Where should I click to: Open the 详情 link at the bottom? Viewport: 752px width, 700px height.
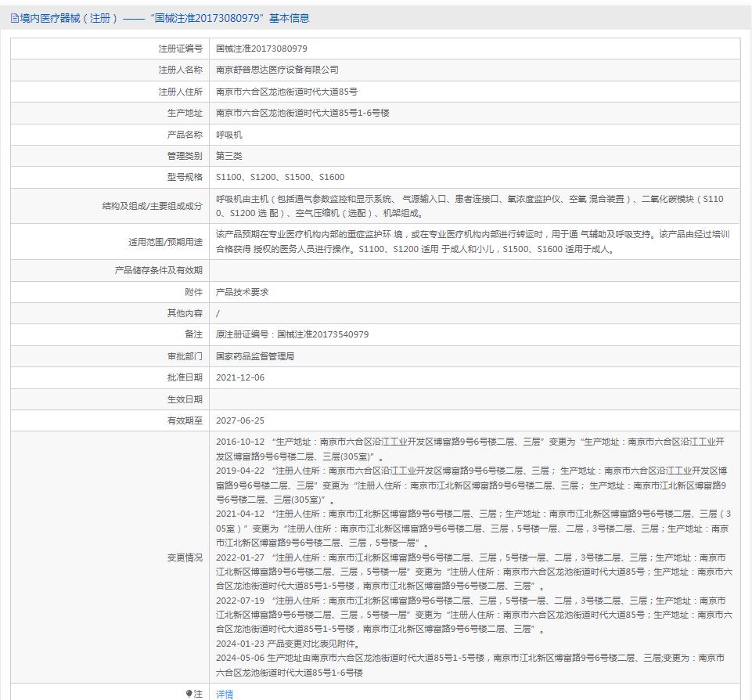tap(225, 694)
